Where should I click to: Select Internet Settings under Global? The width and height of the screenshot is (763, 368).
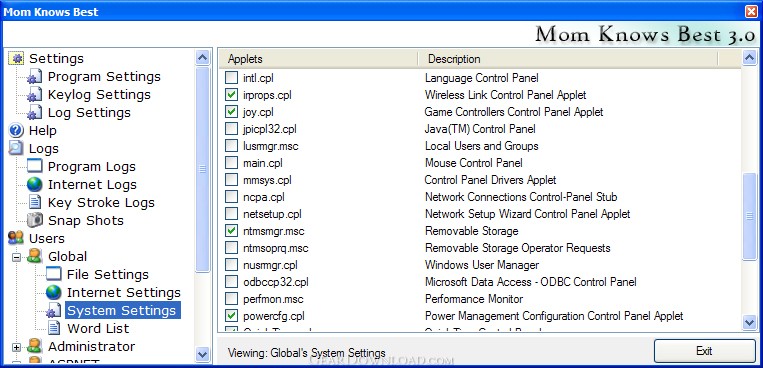pos(124,293)
